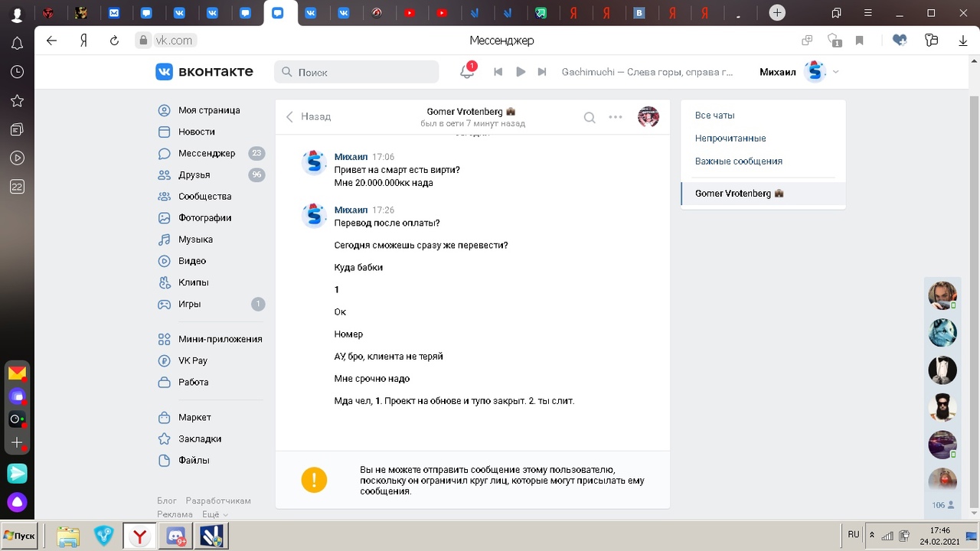Click the Поиск search field

(357, 72)
